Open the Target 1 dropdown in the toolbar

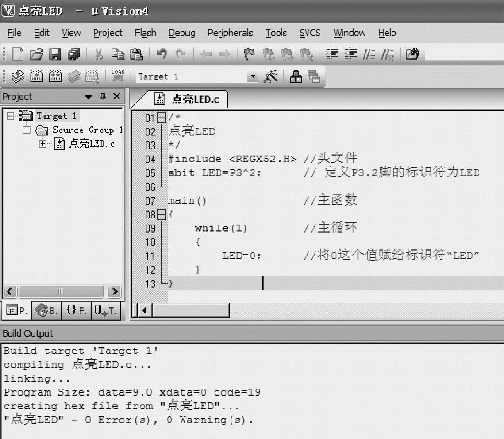pos(253,77)
